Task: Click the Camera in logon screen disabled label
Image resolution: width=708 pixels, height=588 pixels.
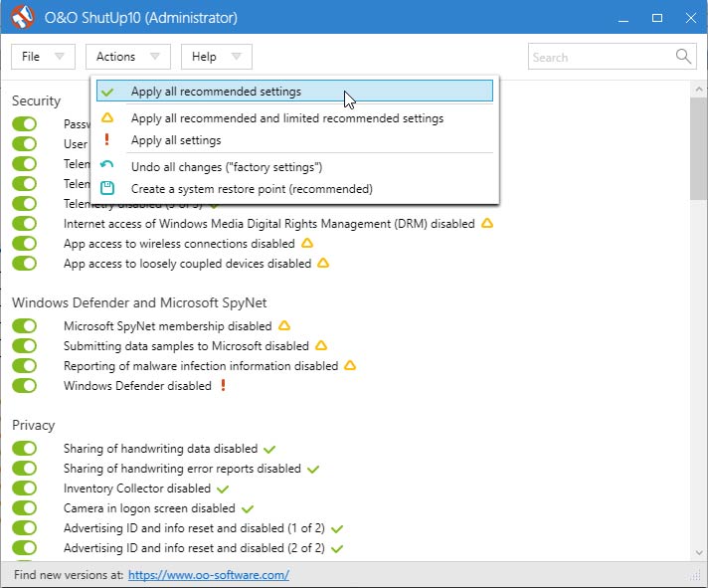Action: (x=149, y=508)
